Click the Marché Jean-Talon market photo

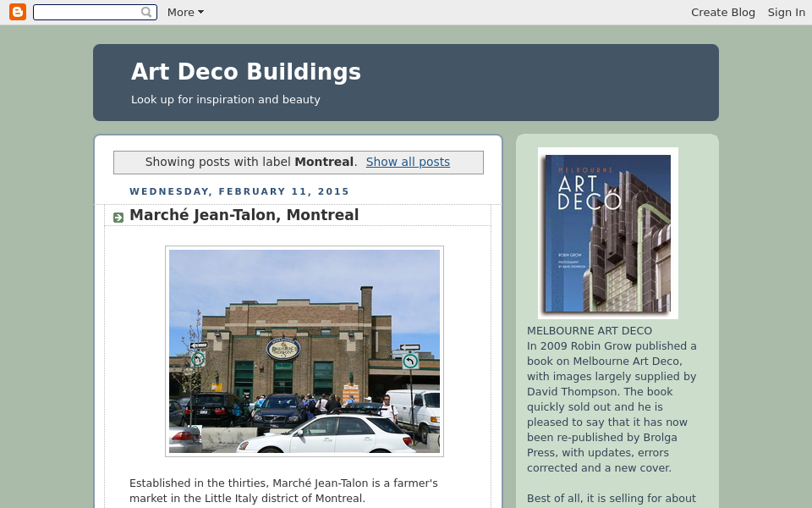coord(304,351)
